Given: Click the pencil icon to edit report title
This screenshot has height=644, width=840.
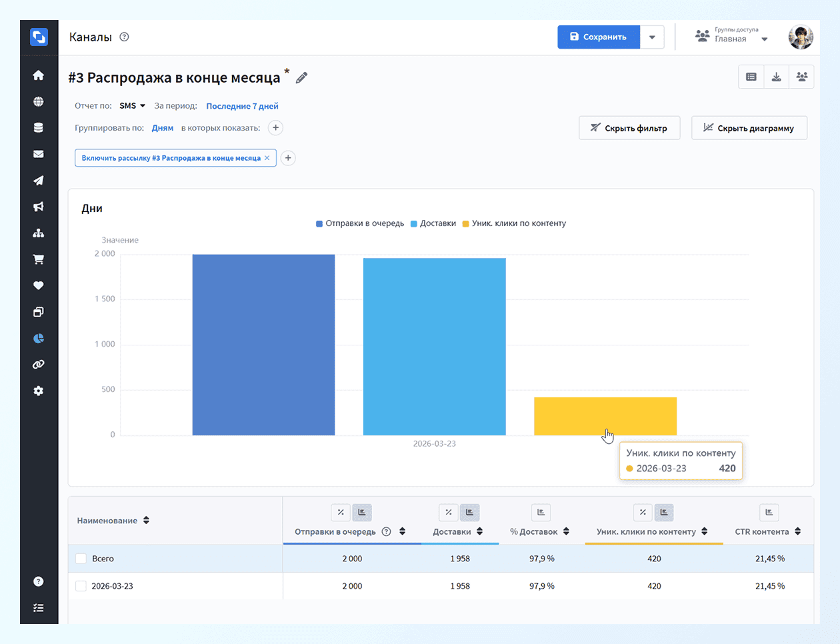Looking at the screenshot, I should [301, 78].
